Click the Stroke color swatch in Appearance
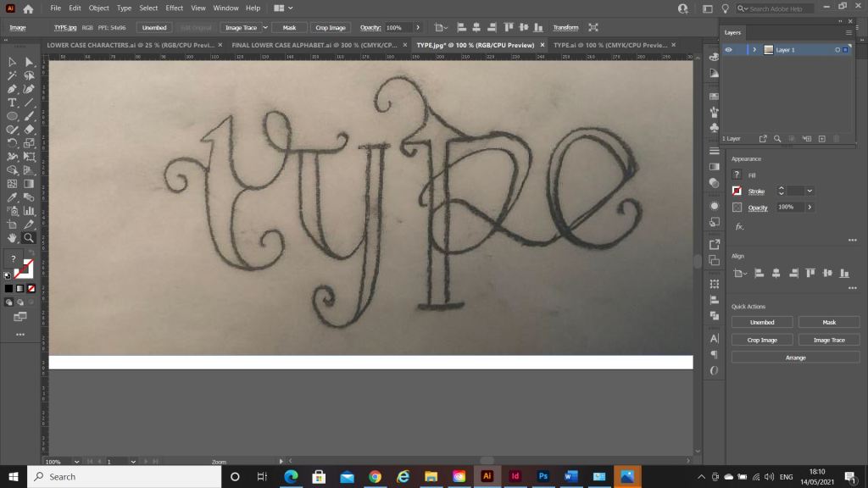Viewport: 868px width, 488px height. [x=737, y=191]
